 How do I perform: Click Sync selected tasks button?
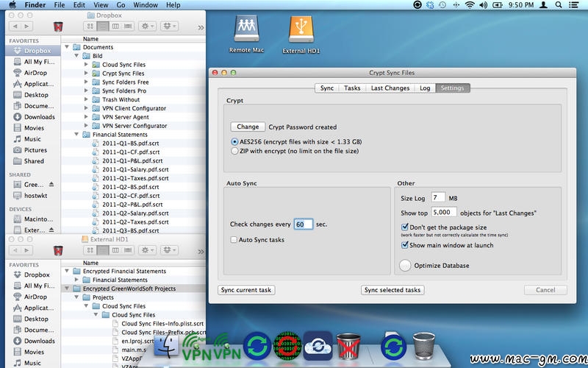[392, 290]
